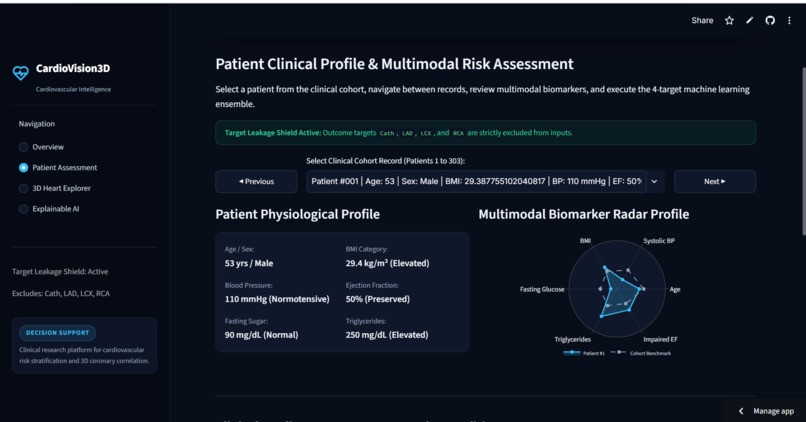The image size is (806, 422).
Task: Click the '53 yrs / Male' value
Action: coord(249,263)
